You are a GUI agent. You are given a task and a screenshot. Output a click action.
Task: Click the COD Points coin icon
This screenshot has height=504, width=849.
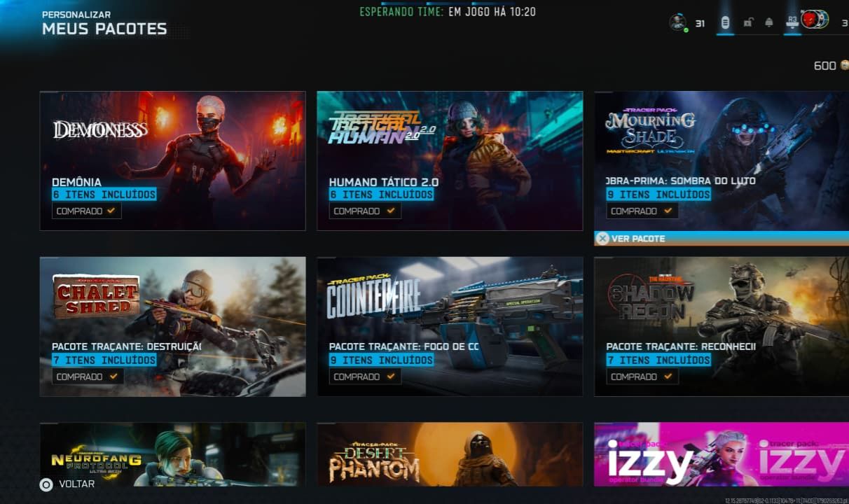[845, 65]
